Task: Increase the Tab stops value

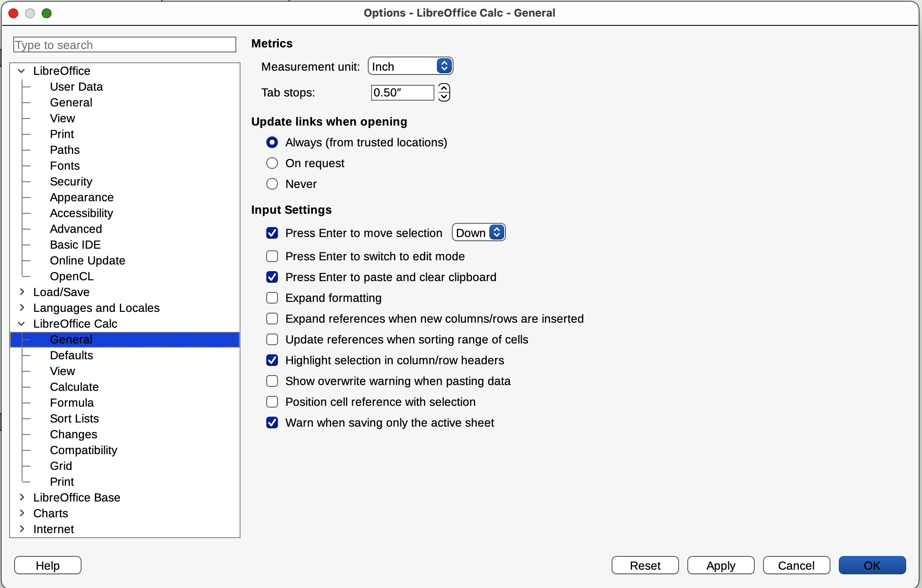Action: pos(444,88)
